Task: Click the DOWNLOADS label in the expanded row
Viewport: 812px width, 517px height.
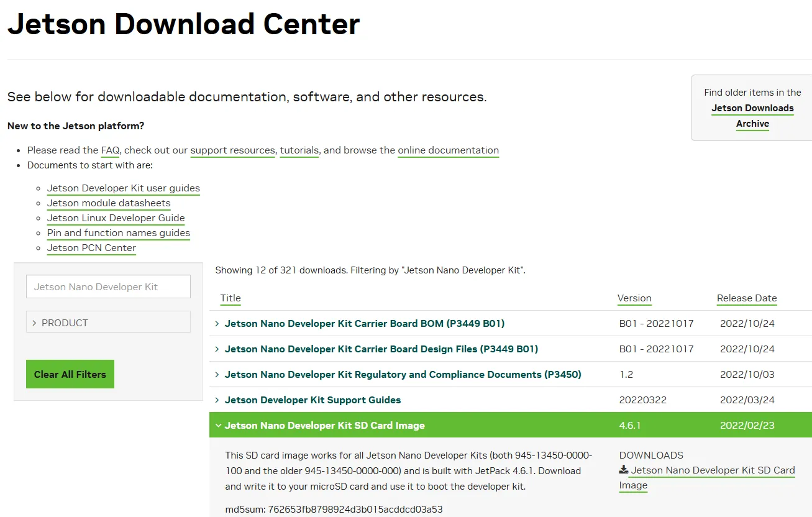Action: click(651, 455)
